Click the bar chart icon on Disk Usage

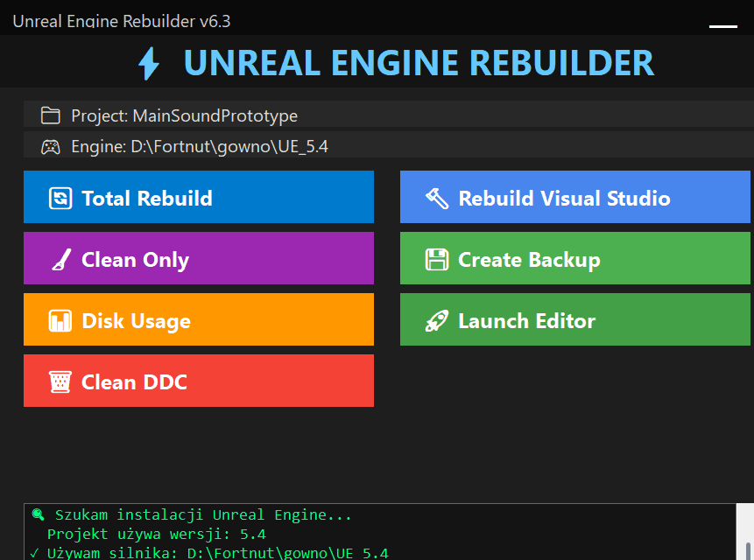[x=59, y=319]
